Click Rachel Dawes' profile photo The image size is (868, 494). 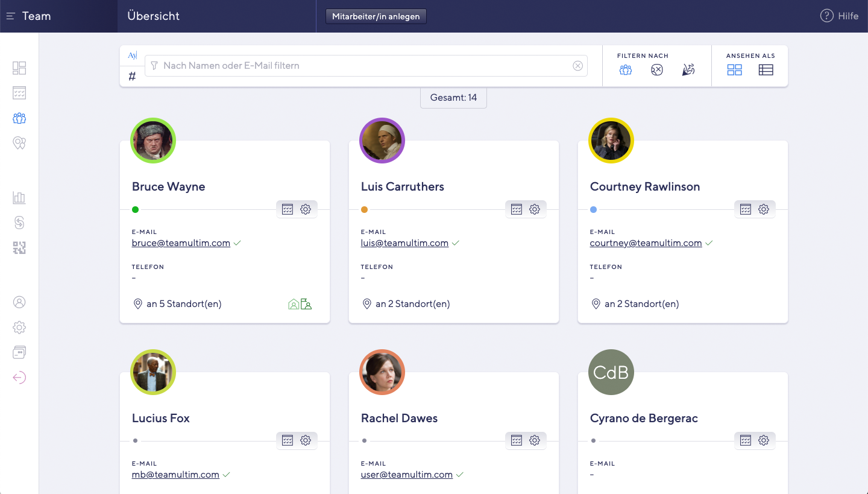[x=382, y=372]
